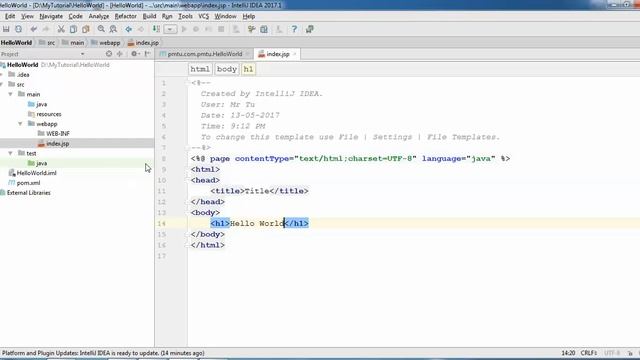
Task: Click the Build Project icon
Action: tap(156, 29)
